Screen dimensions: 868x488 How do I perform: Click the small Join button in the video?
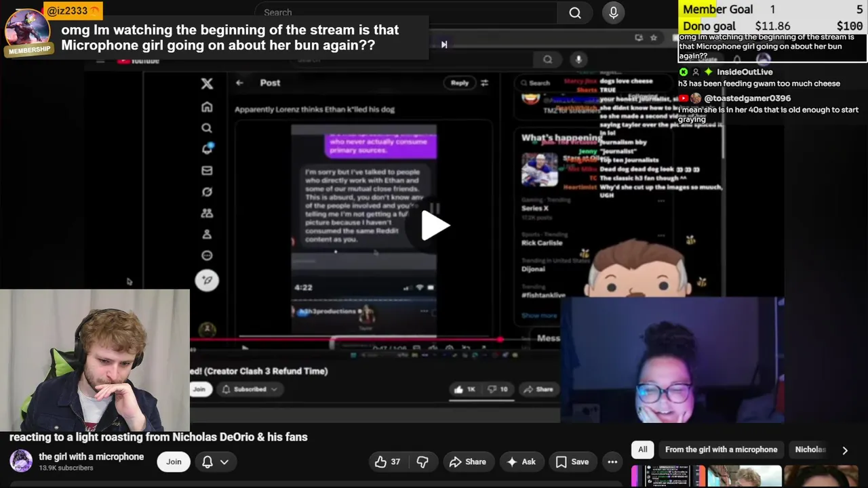199,389
